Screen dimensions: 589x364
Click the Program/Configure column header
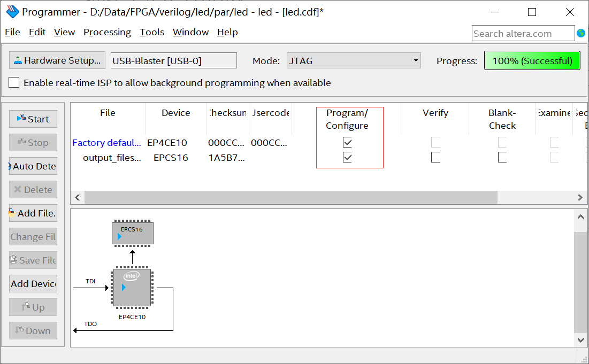pos(347,119)
